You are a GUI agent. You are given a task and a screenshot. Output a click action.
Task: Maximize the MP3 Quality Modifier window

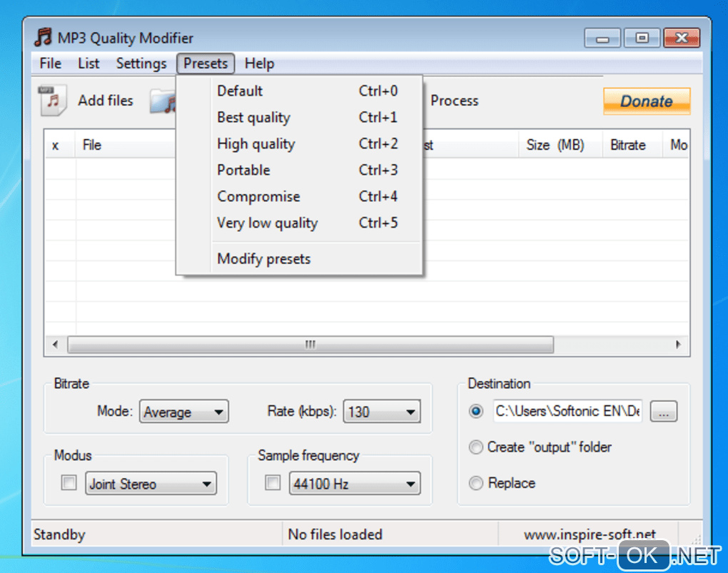(x=642, y=38)
